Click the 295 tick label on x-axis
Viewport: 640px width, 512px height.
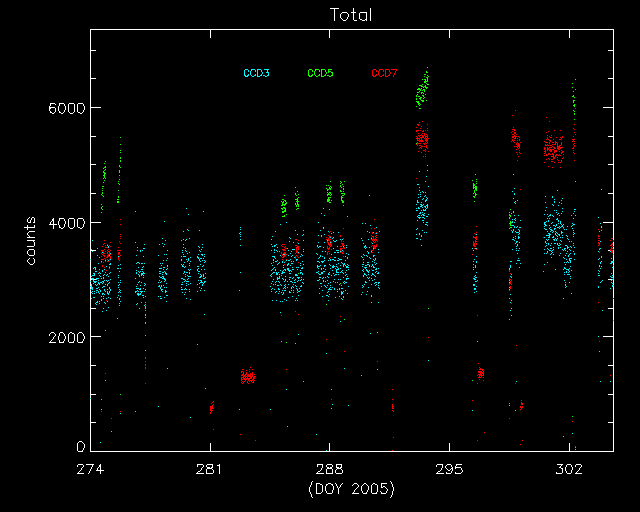click(x=449, y=468)
